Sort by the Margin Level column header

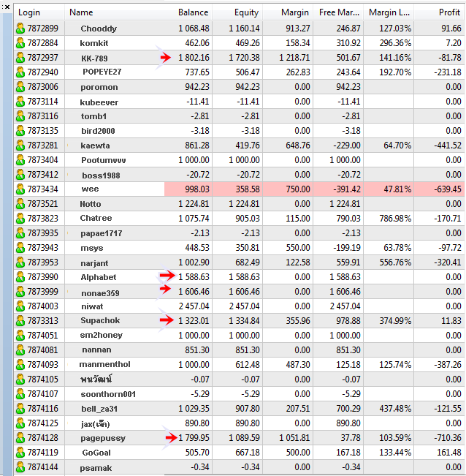click(389, 12)
